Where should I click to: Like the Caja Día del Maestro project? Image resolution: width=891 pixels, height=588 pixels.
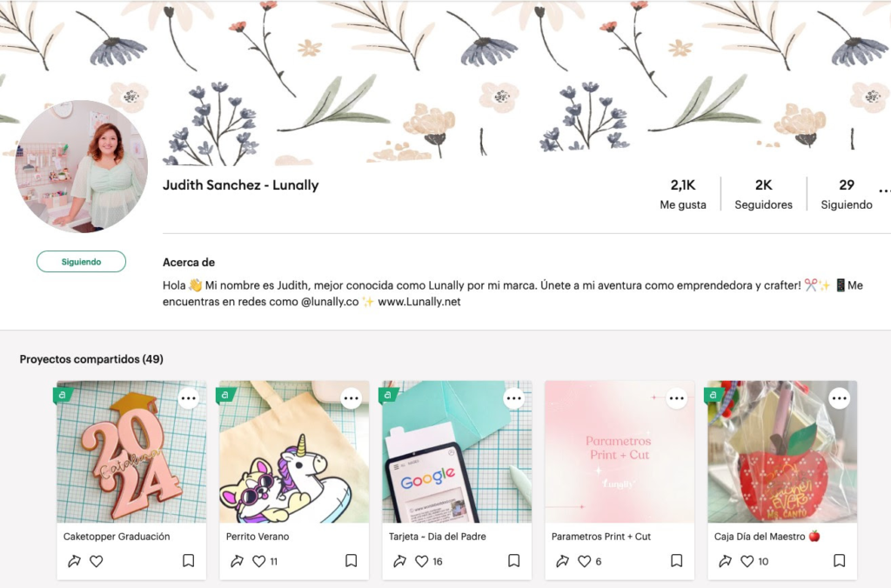coord(747,561)
